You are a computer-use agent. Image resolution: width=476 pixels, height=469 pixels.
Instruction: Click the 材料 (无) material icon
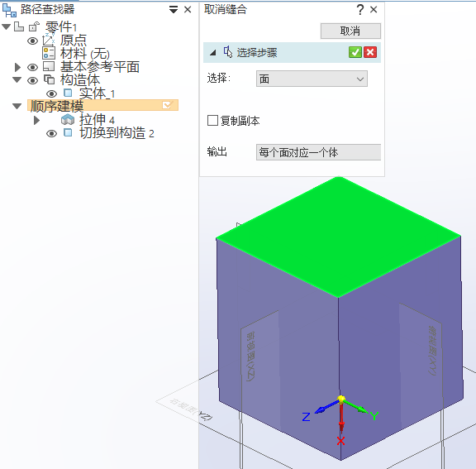coord(49,53)
